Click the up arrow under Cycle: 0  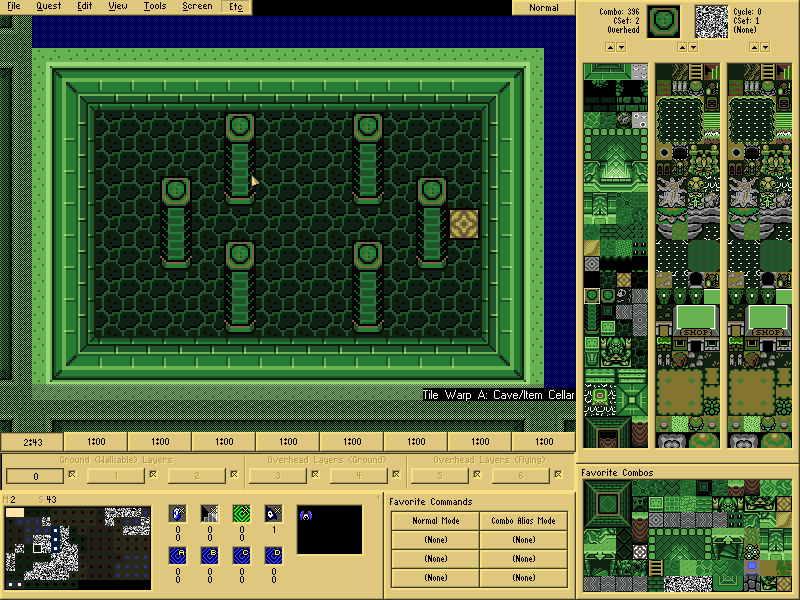coord(754,47)
